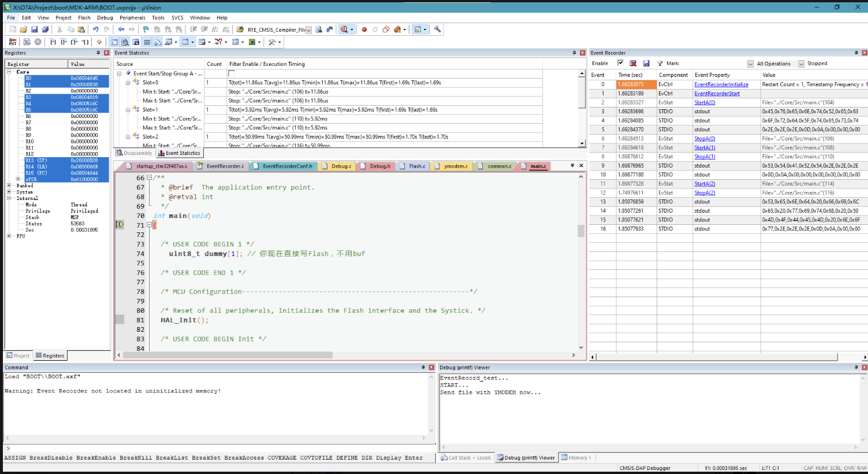The image size is (868, 474).
Task: Click the Insert/Remove Breakpoint red dot icon
Action: coord(364,29)
